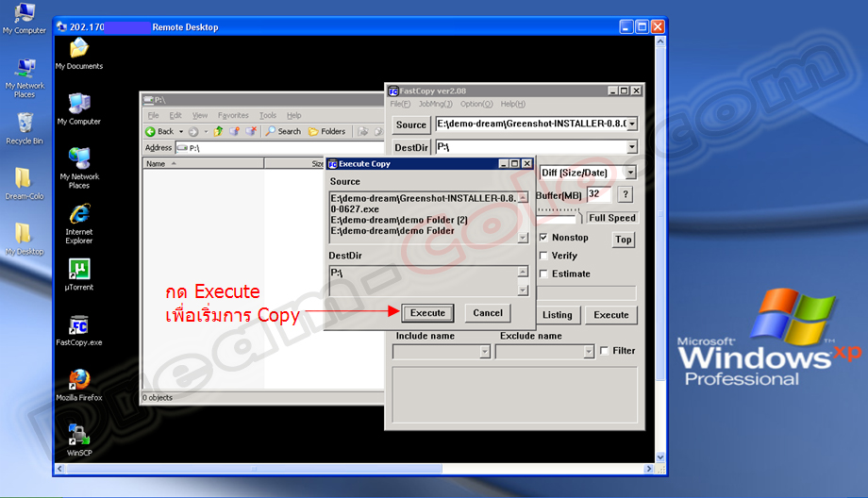
Task: Go up one folder in Explorer
Action: [x=219, y=131]
